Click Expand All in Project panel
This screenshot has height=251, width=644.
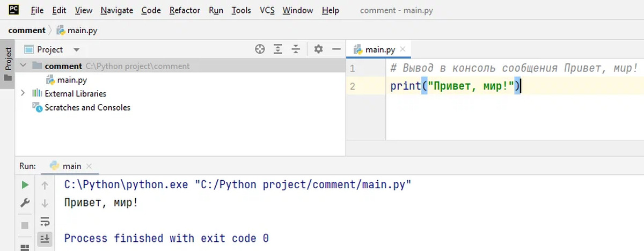(x=277, y=49)
